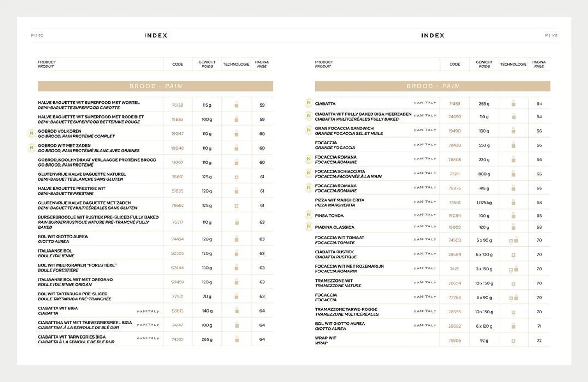Click the N badge beside Gran Focaccia Sandwich

[308, 130]
